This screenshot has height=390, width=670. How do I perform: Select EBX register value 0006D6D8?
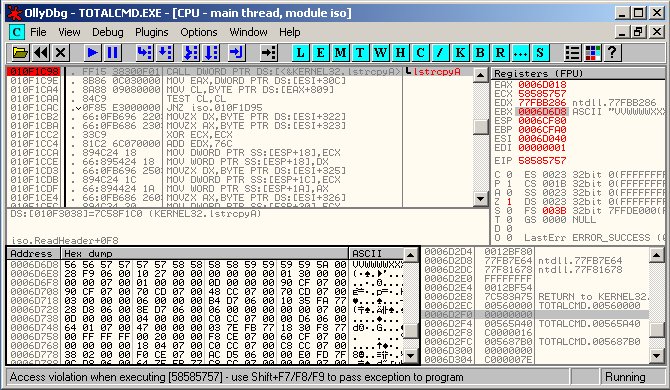click(542, 111)
